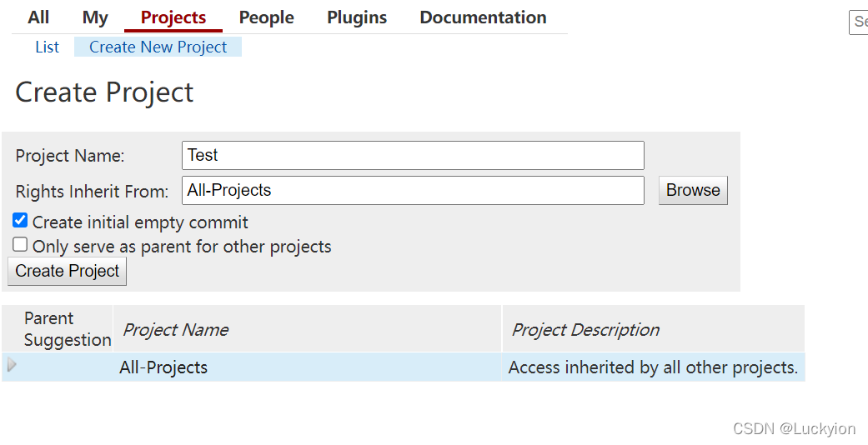Select the Projects tab
Screen dimensions: 868x445
[173, 17]
